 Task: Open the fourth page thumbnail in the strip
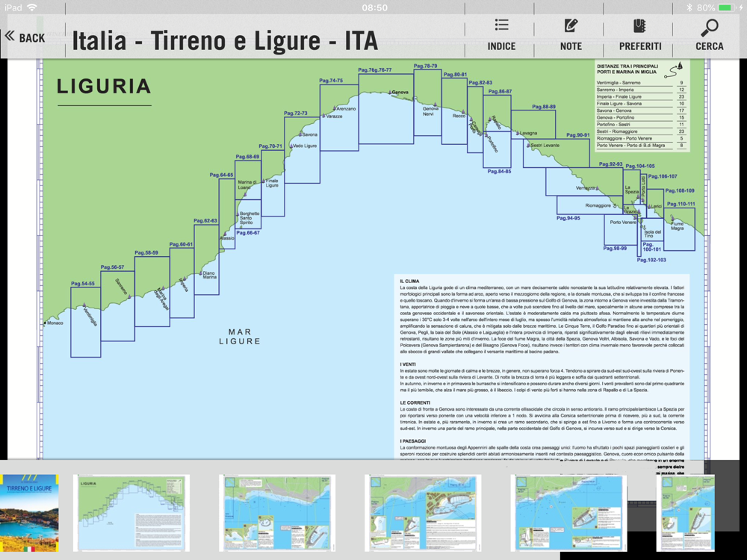(x=423, y=513)
